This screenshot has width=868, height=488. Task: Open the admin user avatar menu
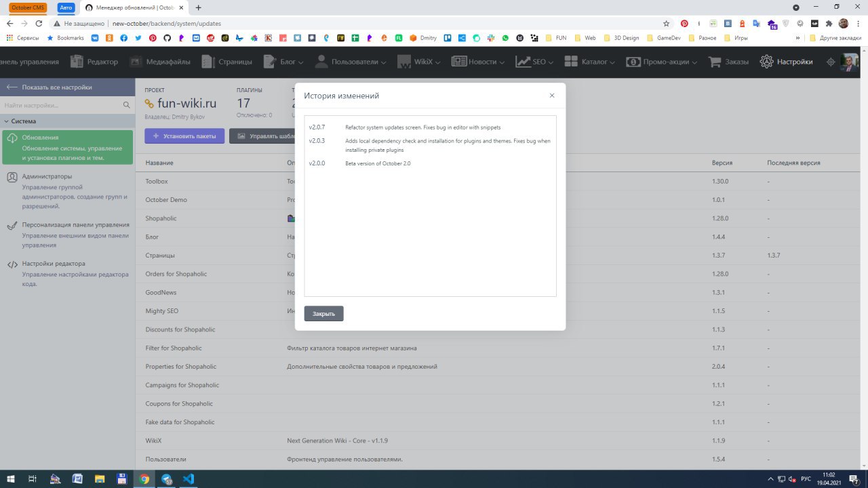[x=850, y=62]
